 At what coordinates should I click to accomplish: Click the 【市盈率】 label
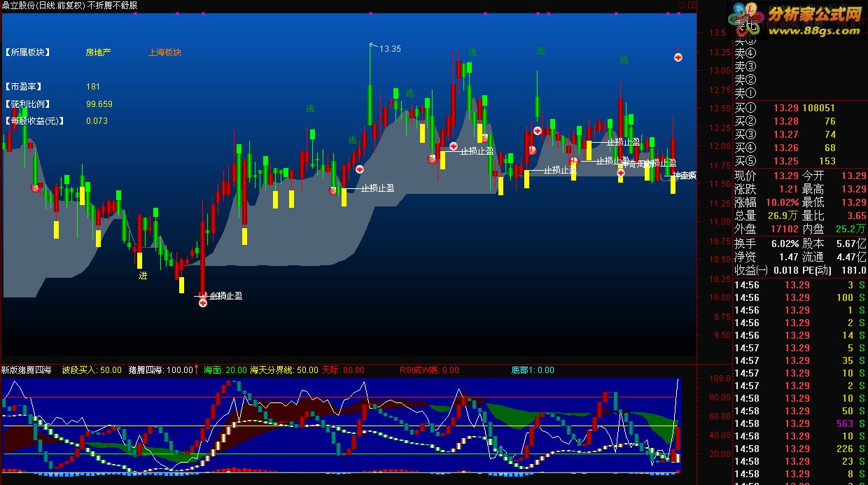(23, 87)
